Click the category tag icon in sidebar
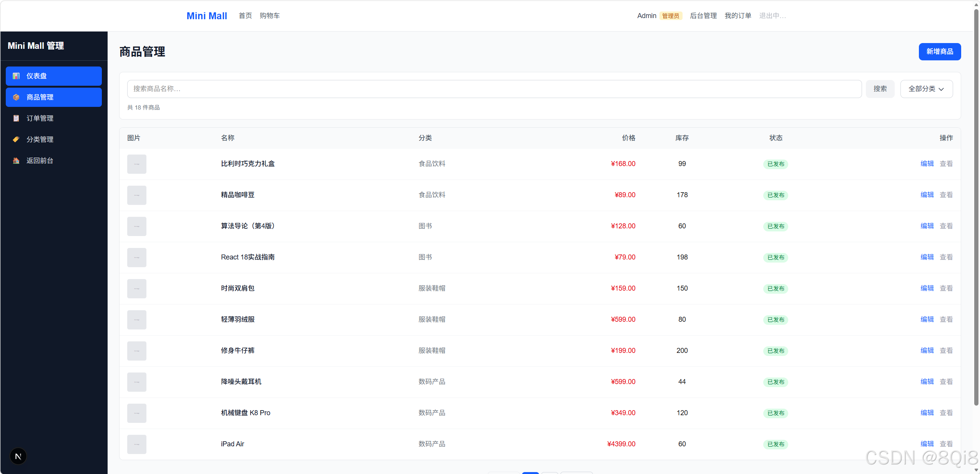This screenshot has height=474, width=980. 16,140
